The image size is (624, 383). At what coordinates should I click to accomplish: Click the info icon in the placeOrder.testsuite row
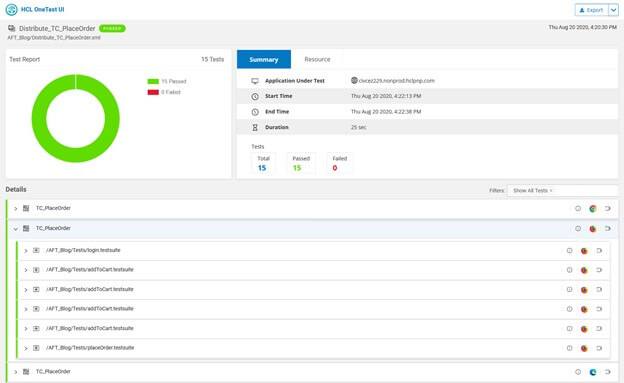(x=569, y=348)
